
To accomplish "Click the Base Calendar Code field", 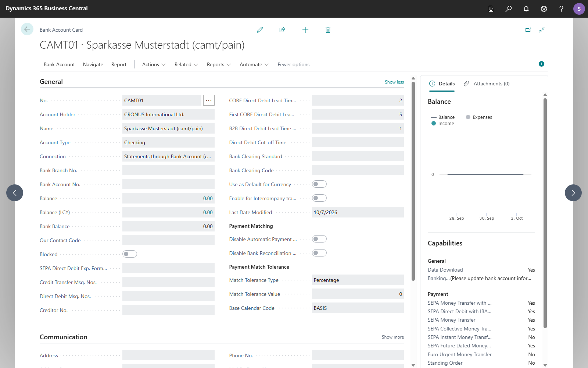I will pos(358,308).
